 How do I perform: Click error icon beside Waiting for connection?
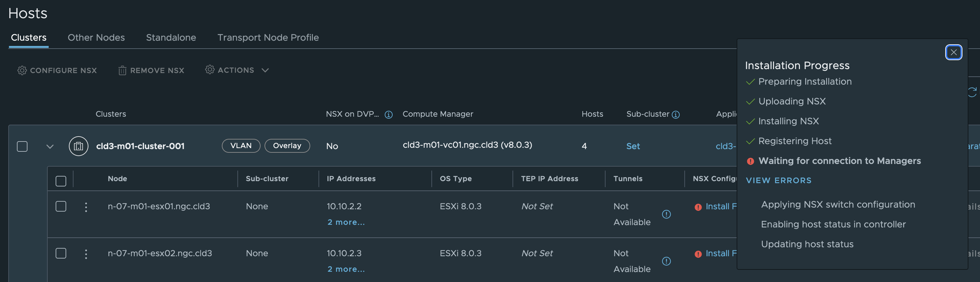[750, 161]
